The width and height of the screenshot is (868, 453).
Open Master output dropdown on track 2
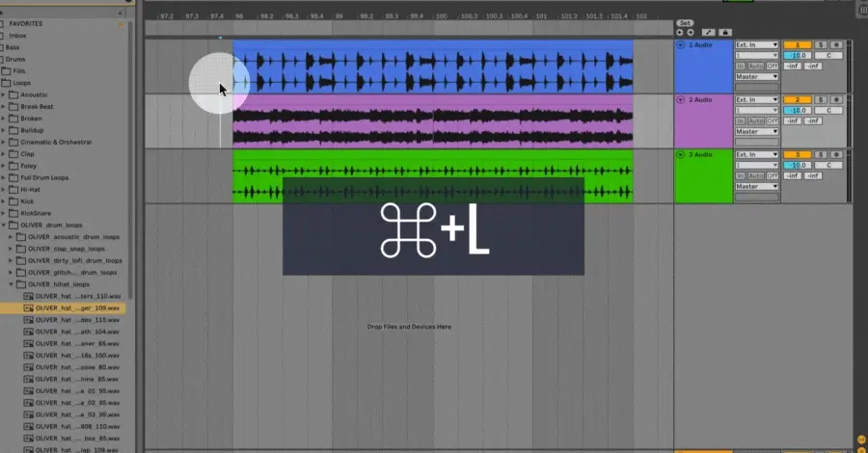tap(757, 131)
